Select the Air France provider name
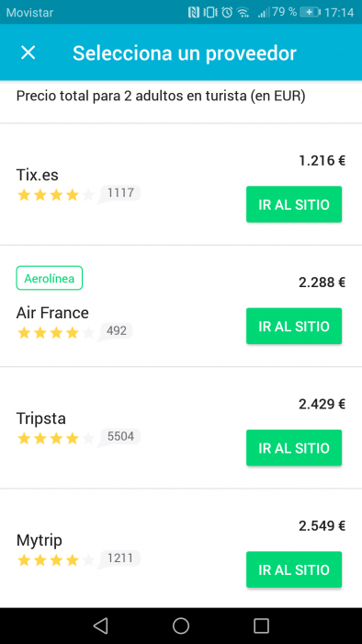Screen dimensions: 362x644 pos(52,313)
